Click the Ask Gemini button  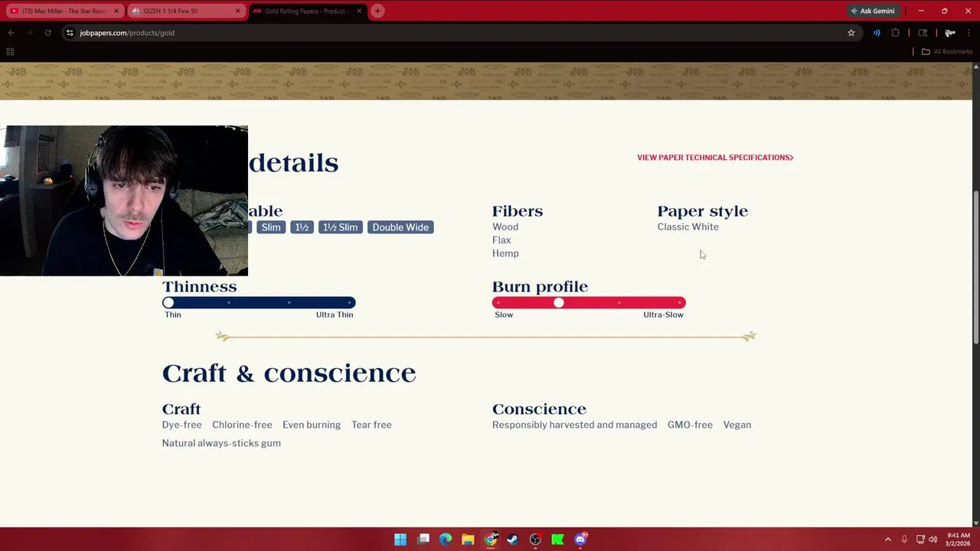pyautogui.click(x=872, y=11)
